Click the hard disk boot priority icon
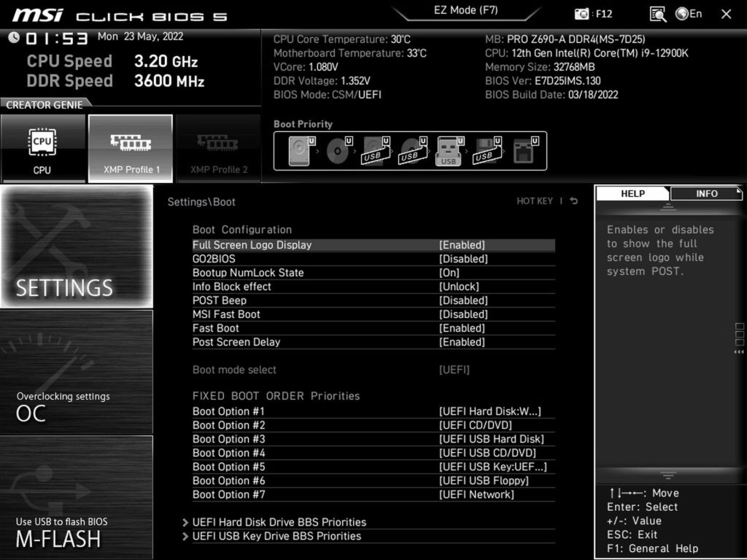This screenshot has height=560, width=747. pos(301,151)
